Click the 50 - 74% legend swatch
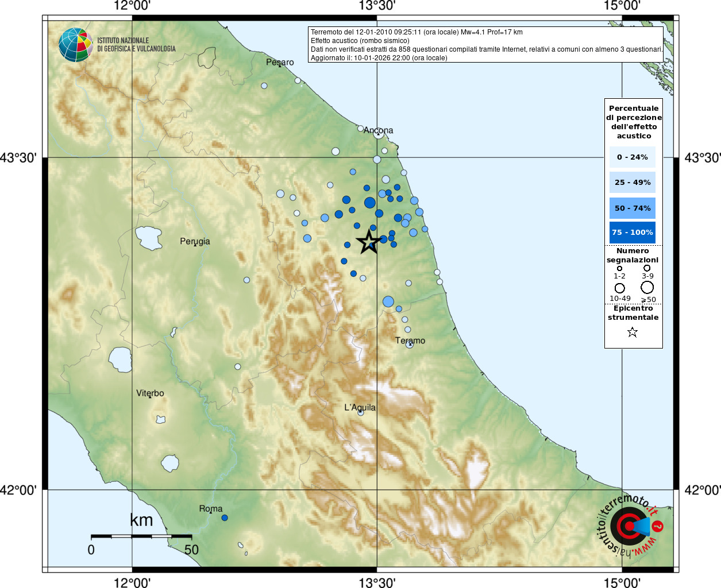The image size is (721, 588). click(x=633, y=208)
